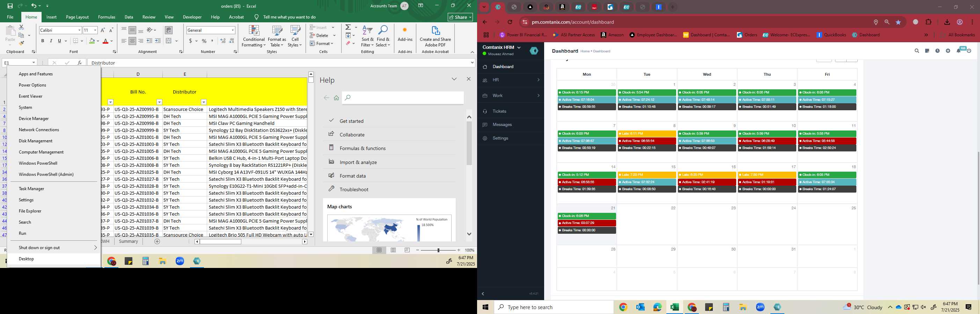The width and height of the screenshot is (980, 314).
Task: Click Tell me what you want to do
Action: [289, 17]
